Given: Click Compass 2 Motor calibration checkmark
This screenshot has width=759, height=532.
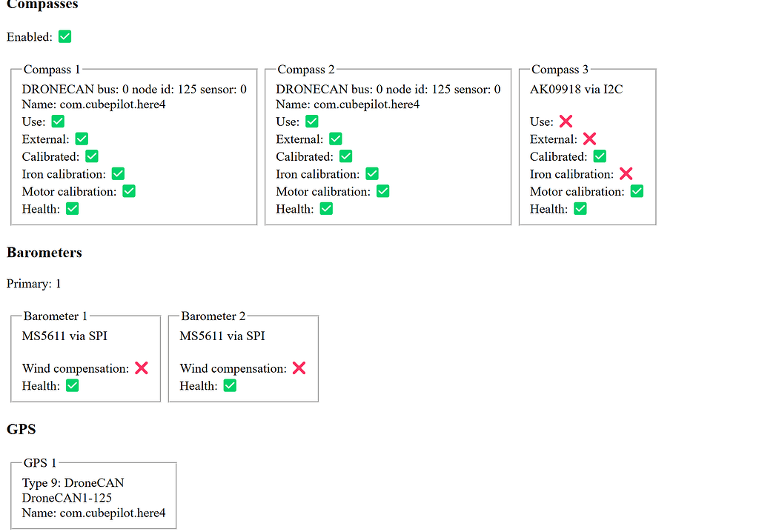Looking at the screenshot, I should pyautogui.click(x=382, y=191).
